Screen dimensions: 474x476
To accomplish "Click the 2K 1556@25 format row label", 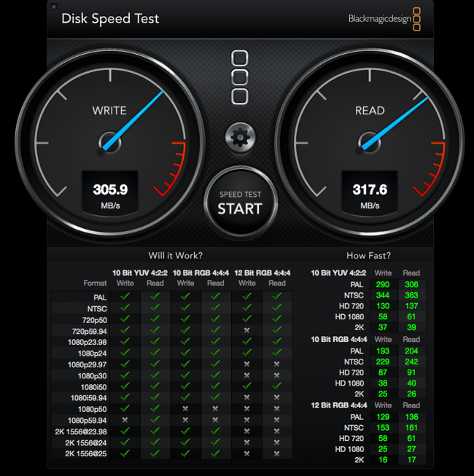I will [x=86, y=454].
